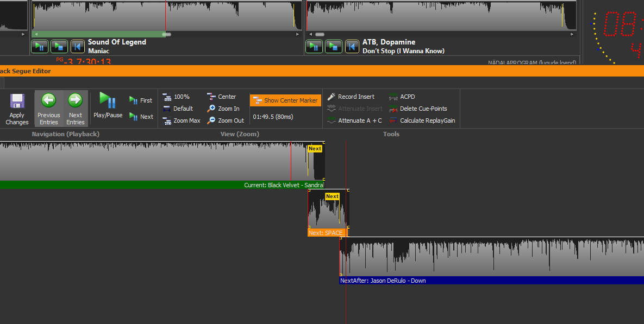Start Record Insert

click(x=351, y=97)
